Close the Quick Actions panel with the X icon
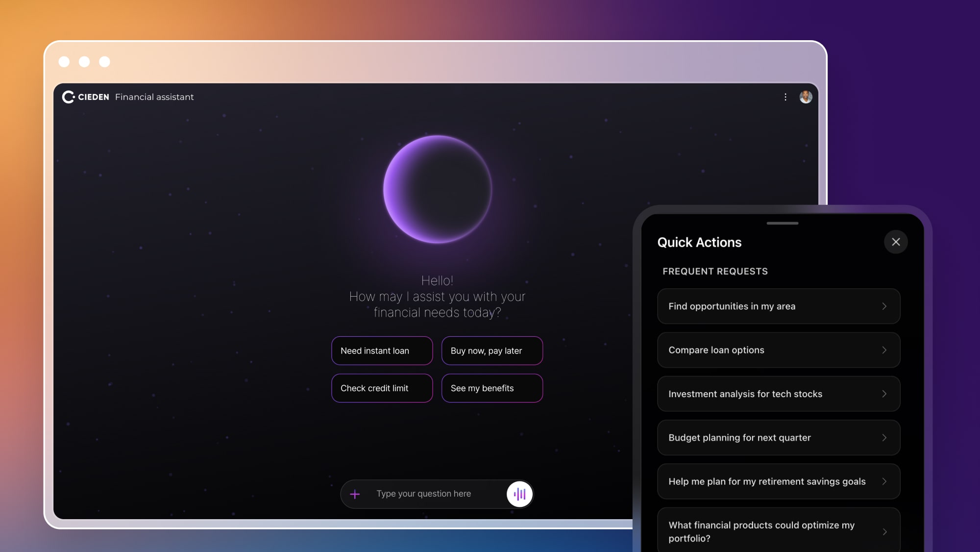 click(x=896, y=242)
